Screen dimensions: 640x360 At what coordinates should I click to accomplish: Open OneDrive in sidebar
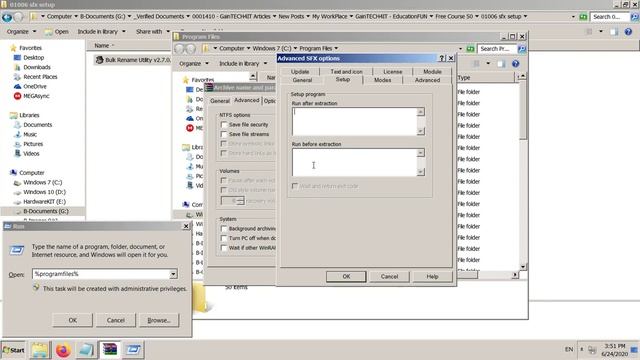point(35,87)
